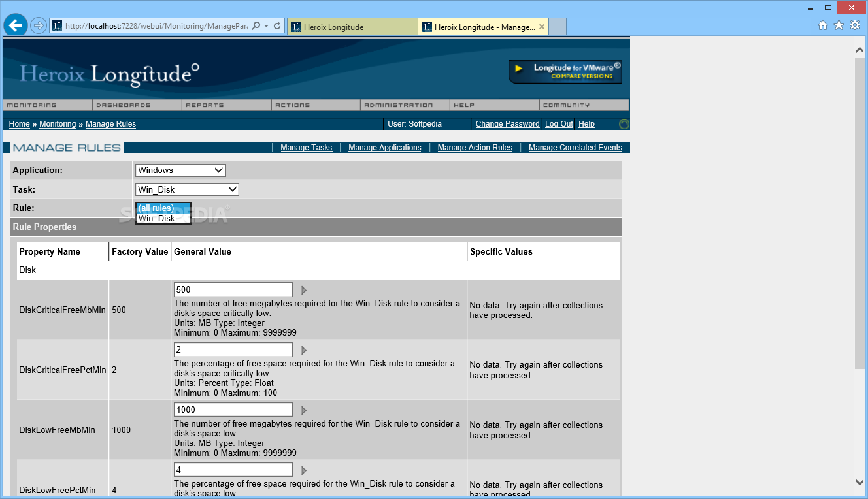The height and width of the screenshot is (499, 868).
Task: Open the Actions menu
Action: pyautogui.click(x=316, y=105)
